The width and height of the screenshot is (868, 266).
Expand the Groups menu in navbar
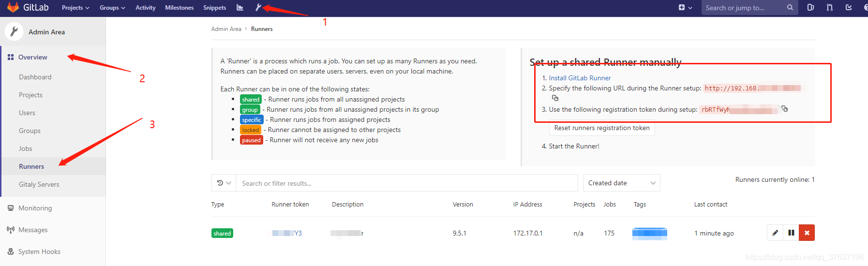point(112,7)
